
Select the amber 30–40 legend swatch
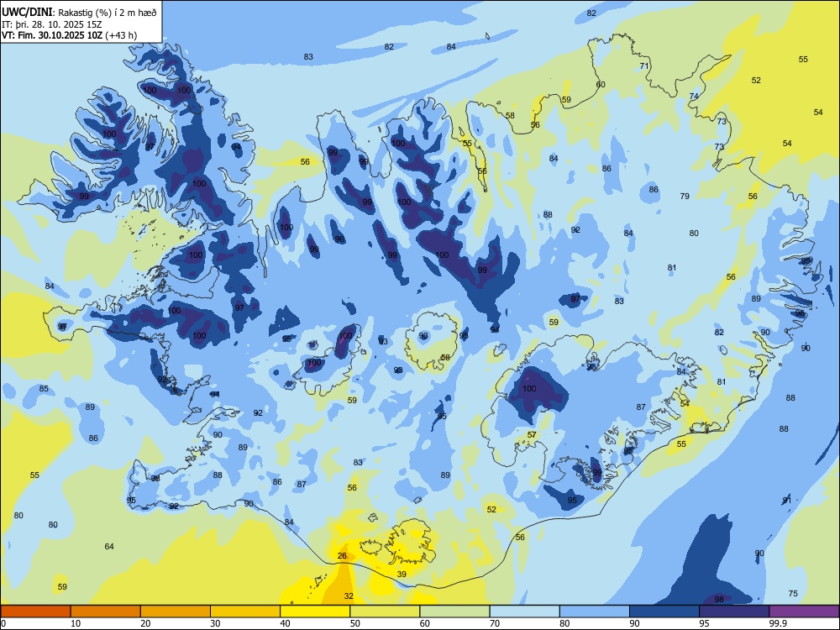(245, 612)
